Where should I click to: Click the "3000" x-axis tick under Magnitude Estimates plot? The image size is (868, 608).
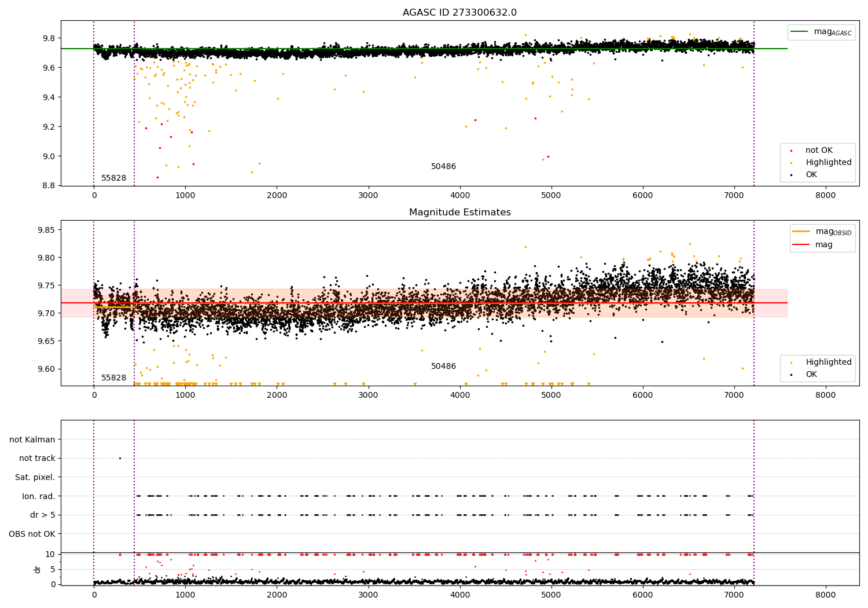pos(369,395)
